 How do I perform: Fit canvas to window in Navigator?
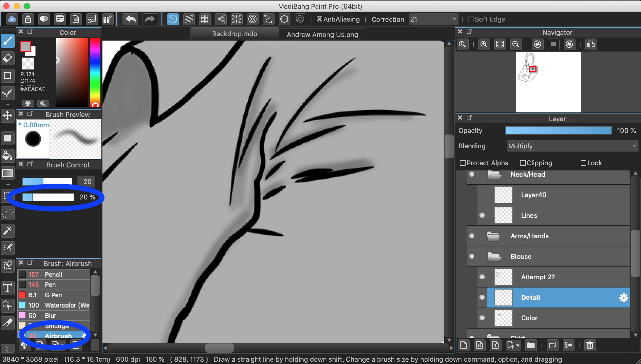point(500,44)
